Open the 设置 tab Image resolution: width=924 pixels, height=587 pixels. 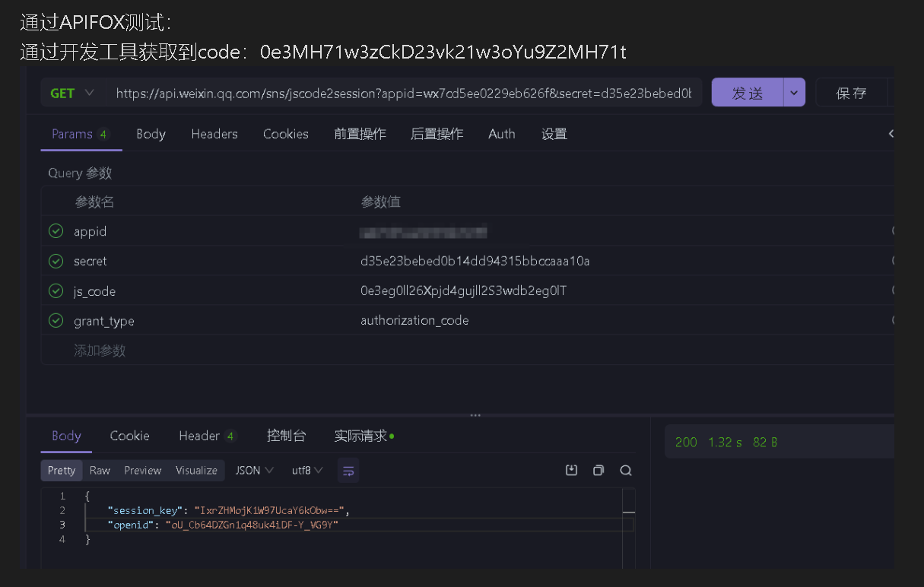click(x=554, y=134)
